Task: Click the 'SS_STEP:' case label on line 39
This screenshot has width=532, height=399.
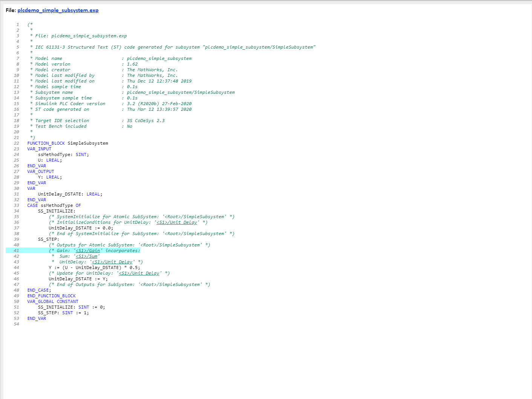Action: (49, 239)
